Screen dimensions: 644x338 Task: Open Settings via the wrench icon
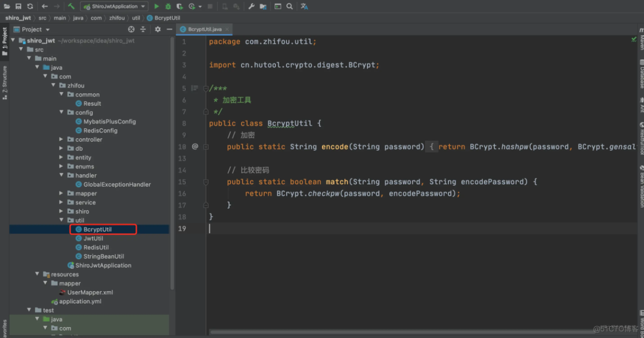251,6
